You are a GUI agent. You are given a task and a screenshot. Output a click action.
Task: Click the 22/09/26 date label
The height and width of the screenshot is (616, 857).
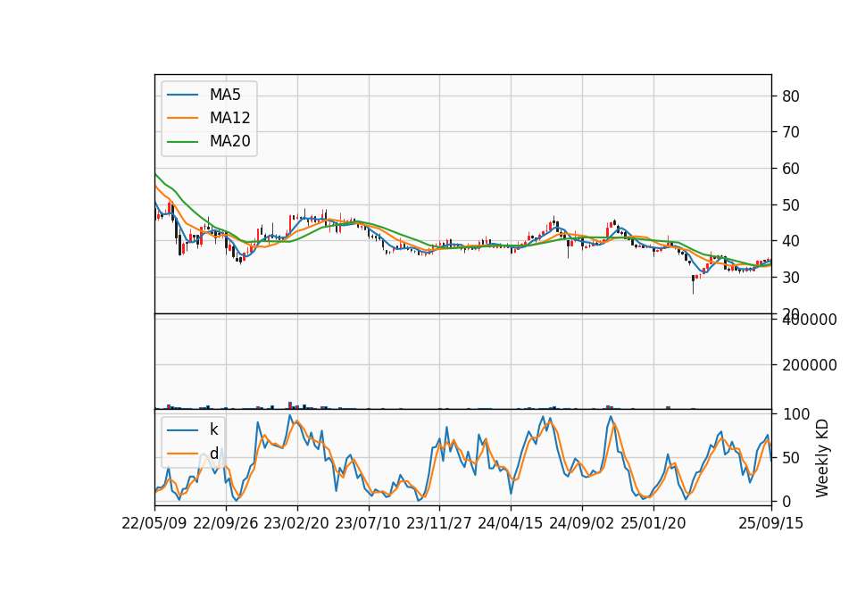coord(226,523)
